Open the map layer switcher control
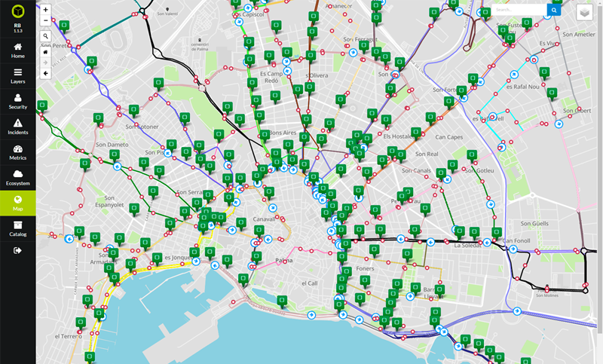 click(x=585, y=13)
